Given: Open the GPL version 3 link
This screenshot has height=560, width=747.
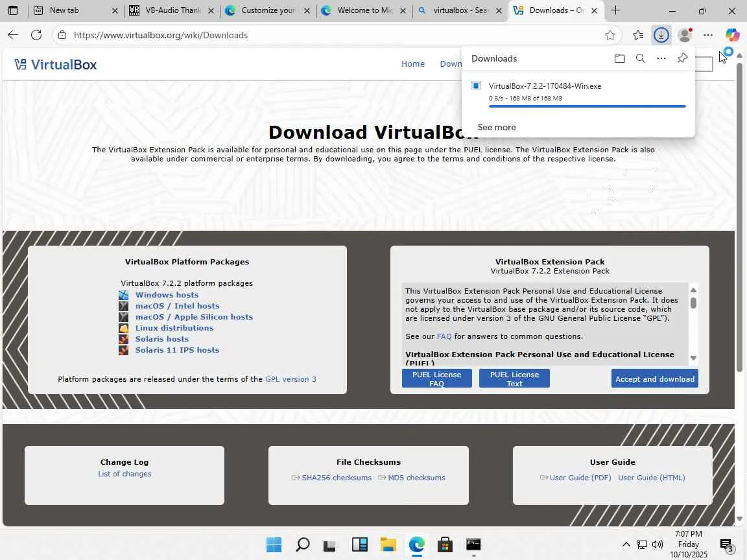Looking at the screenshot, I should 290,379.
